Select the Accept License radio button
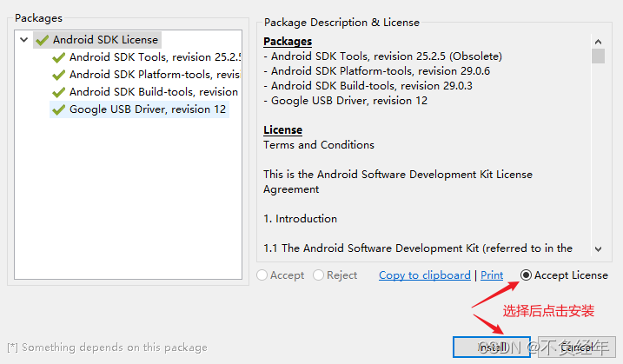 click(564, 275)
